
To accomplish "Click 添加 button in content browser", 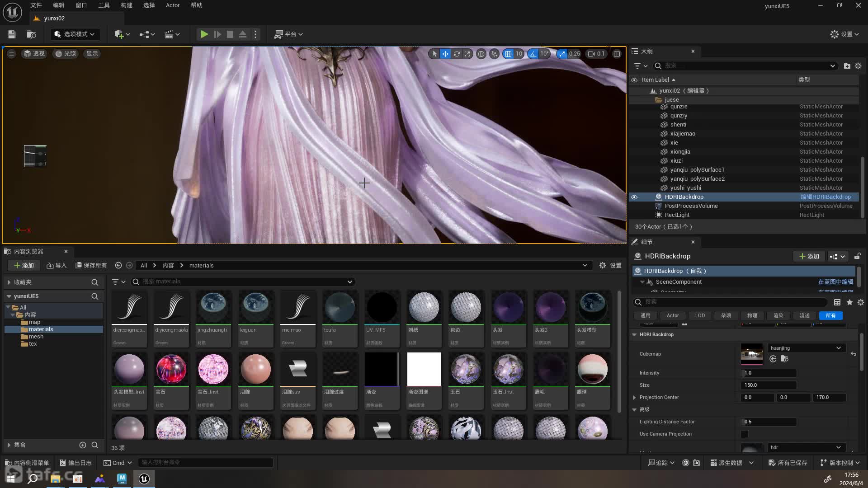I will click(x=24, y=266).
